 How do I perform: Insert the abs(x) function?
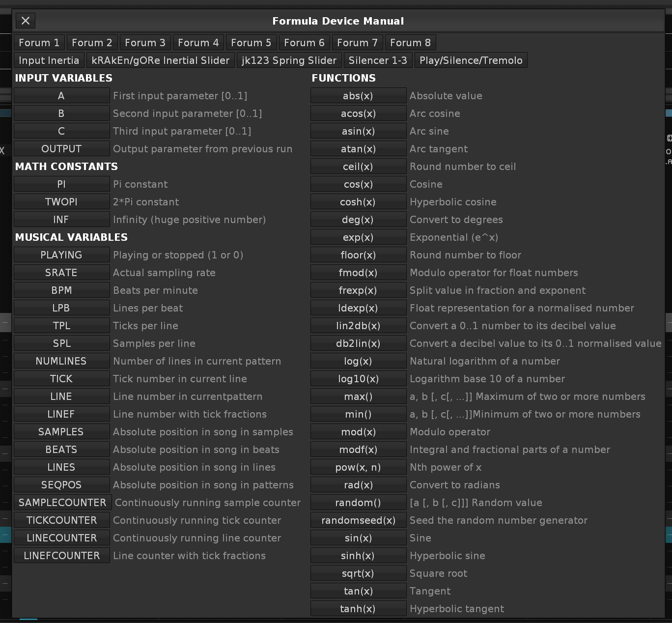(358, 96)
